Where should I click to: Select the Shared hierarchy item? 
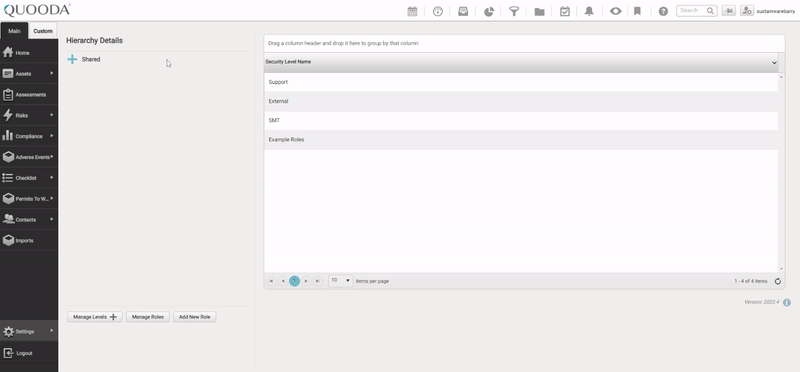91,59
